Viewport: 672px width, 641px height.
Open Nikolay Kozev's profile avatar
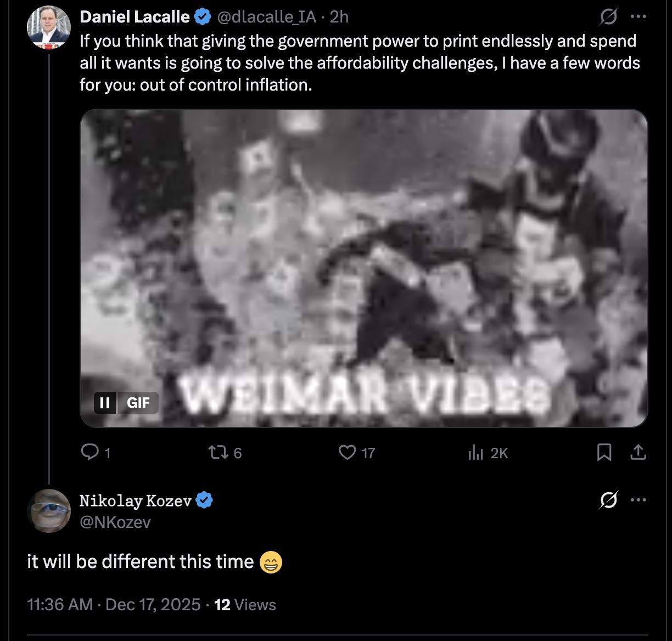click(49, 510)
